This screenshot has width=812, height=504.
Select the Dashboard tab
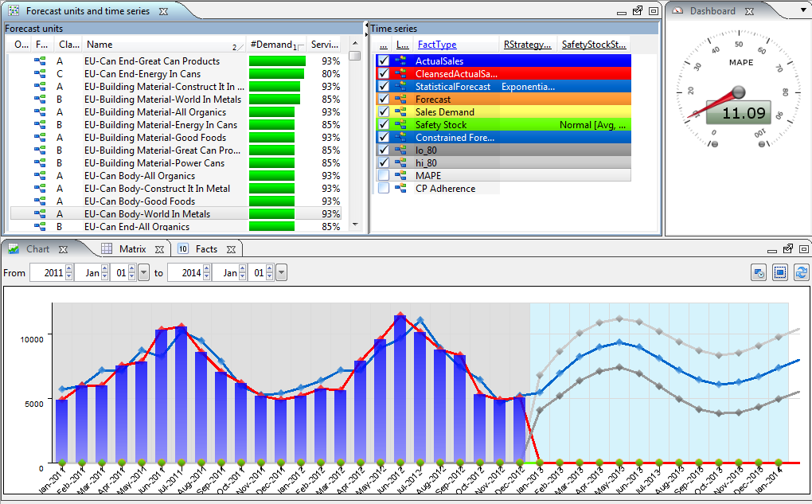(712, 11)
